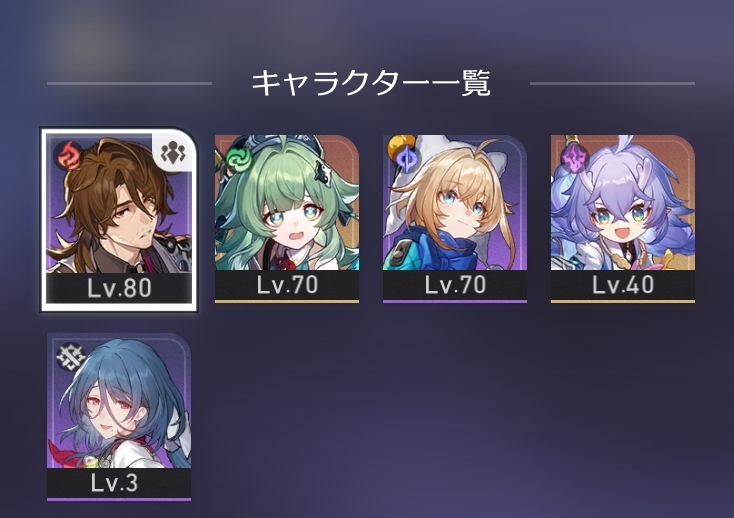Click the Lv.70 label under blonde character

(x=455, y=285)
